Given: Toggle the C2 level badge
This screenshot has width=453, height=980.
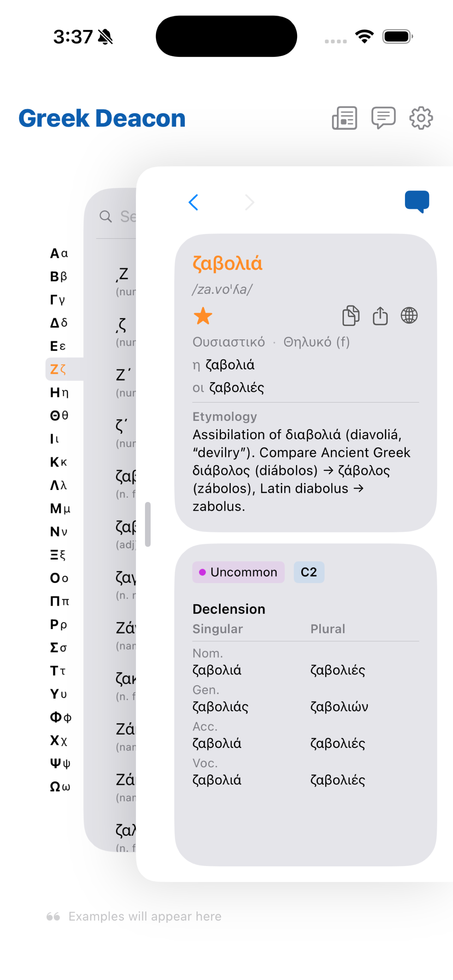Looking at the screenshot, I should coord(309,572).
